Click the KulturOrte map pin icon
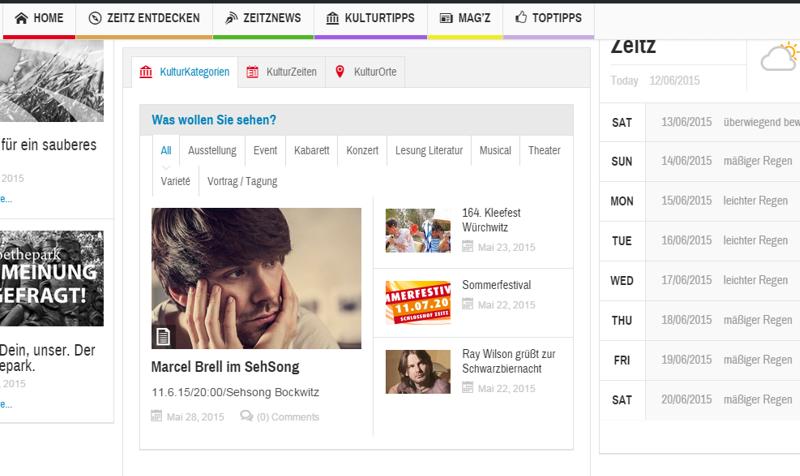The height and width of the screenshot is (476, 800). (340, 72)
